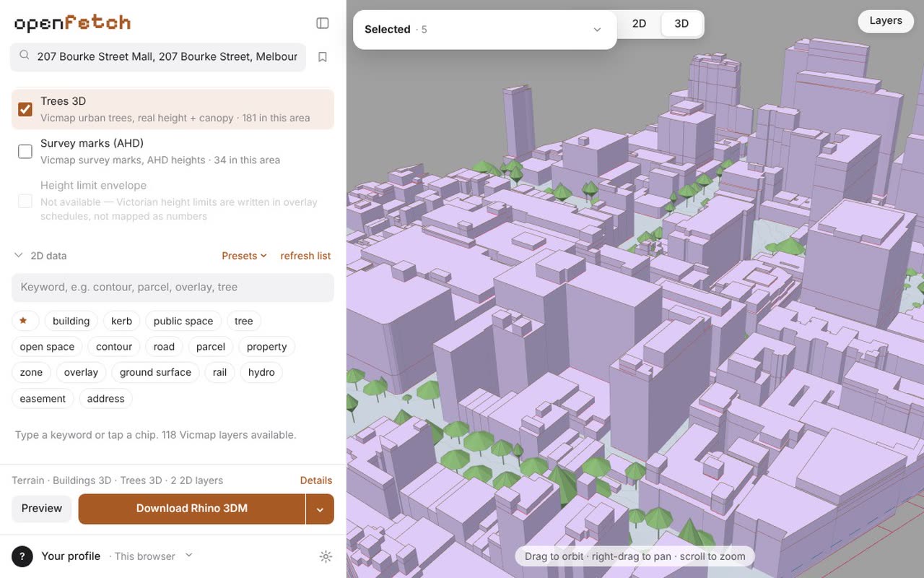Click the search magnifier icon
This screenshot has height=578, width=924.
click(x=25, y=56)
